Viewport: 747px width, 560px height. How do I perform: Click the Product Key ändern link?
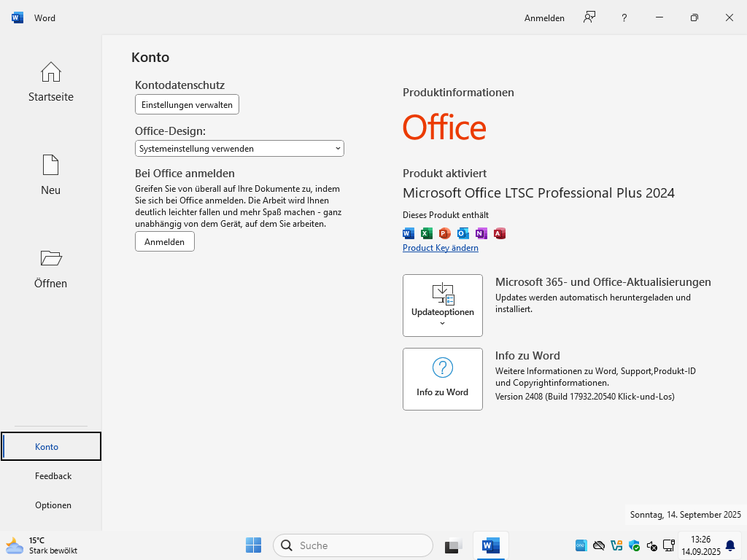pos(440,248)
